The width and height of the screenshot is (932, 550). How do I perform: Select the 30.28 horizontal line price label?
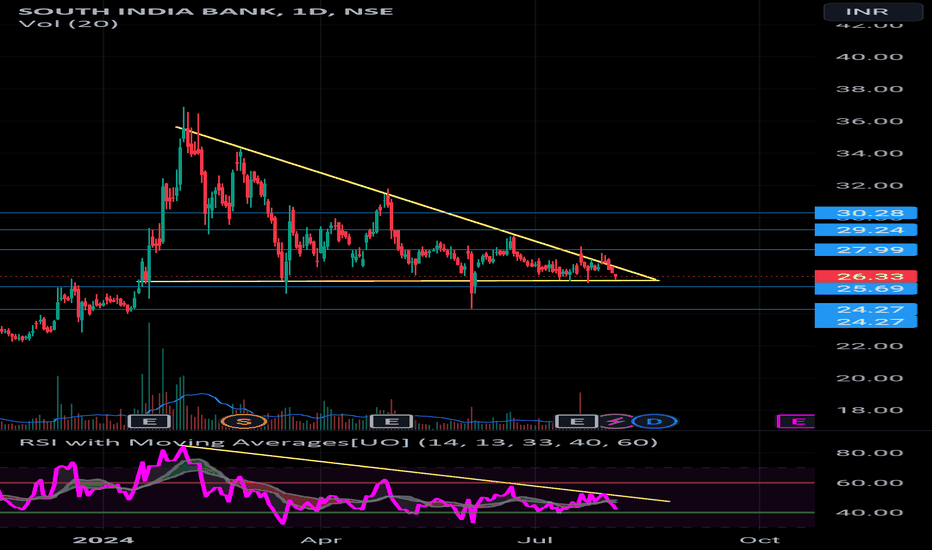pos(866,213)
